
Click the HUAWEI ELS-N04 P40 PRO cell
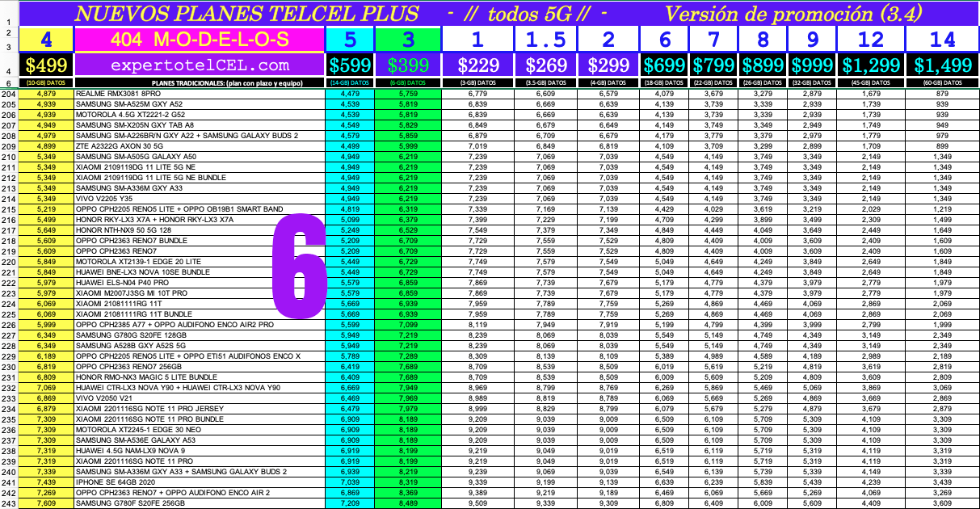tap(200, 283)
